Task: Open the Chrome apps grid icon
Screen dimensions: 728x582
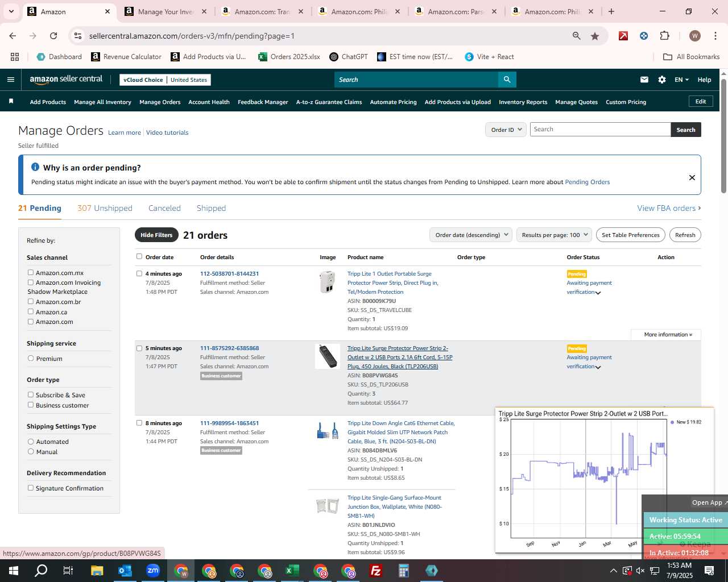Action: [15, 57]
